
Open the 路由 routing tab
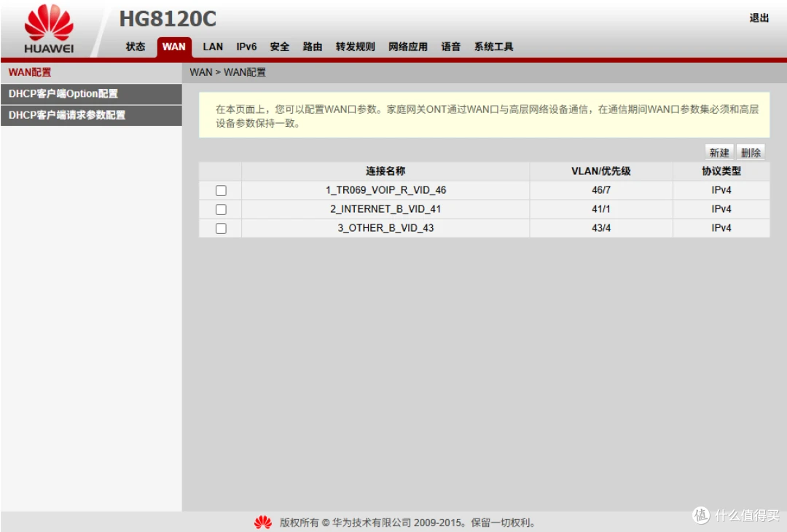click(312, 47)
